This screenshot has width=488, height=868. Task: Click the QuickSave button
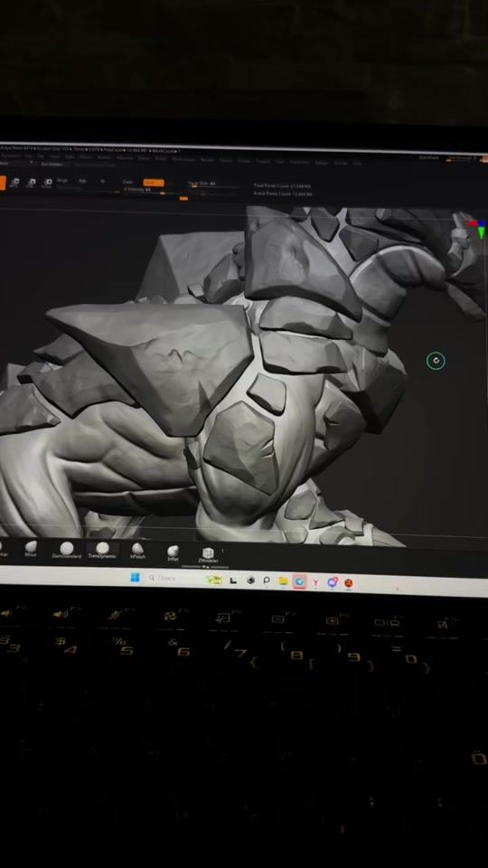428,157
